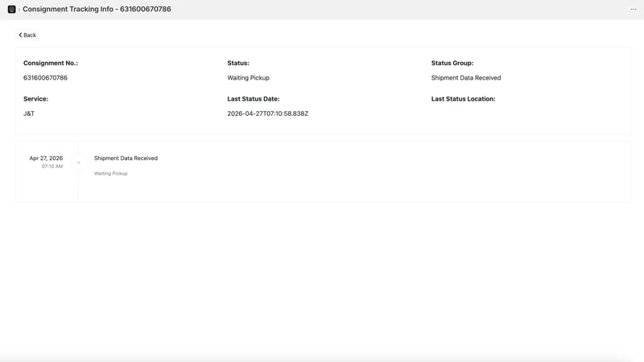Click the breadcrumb chevron separator in header
The image size is (644, 362).
(19, 10)
